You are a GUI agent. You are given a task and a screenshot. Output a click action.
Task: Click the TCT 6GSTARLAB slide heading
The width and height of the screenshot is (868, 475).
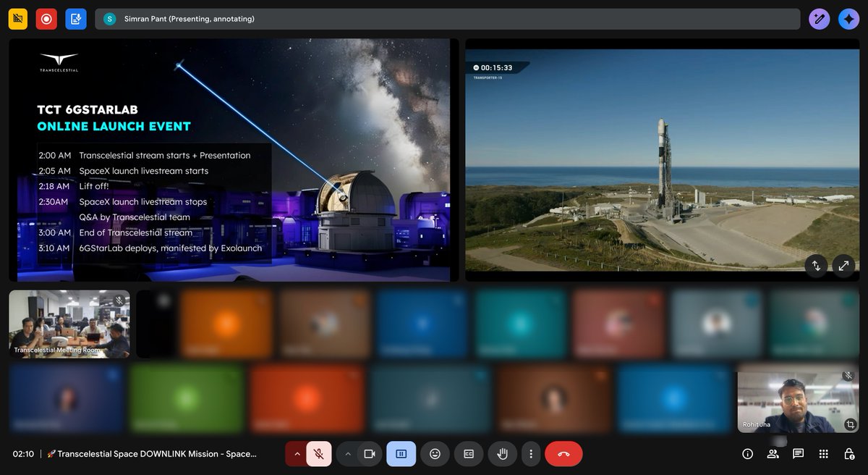pyautogui.click(x=88, y=110)
